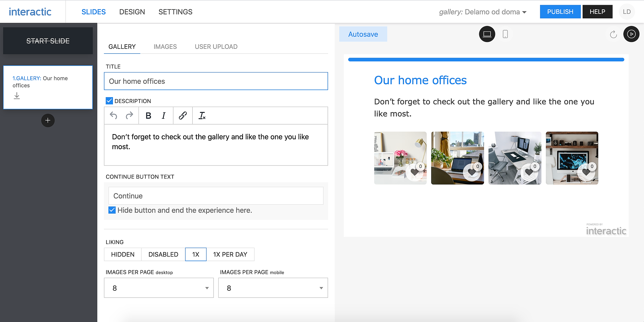The width and height of the screenshot is (644, 322).
Task: Toggle bold formatting in description toolbar
Action: click(x=148, y=116)
